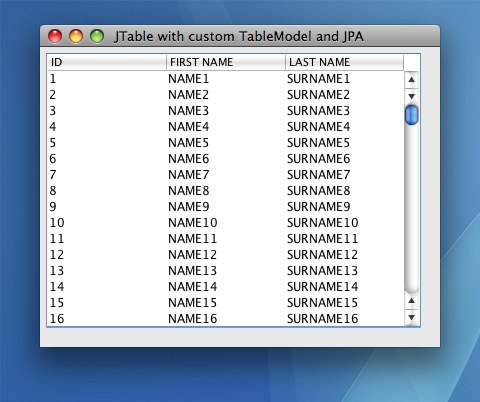Select the cell SURNAME2
The height and width of the screenshot is (402, 480).
tap(345, 95)
